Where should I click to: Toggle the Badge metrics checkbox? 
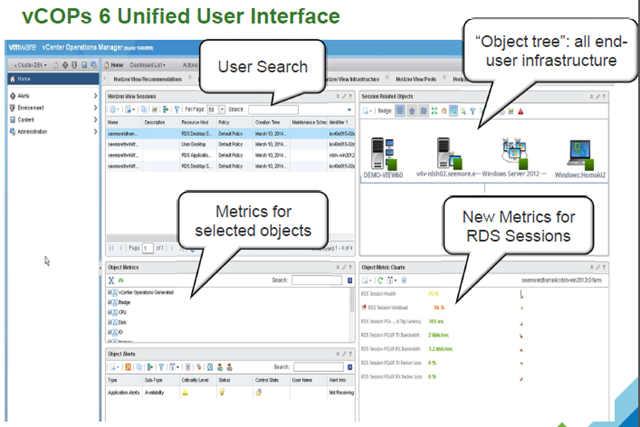coord(110,302)
